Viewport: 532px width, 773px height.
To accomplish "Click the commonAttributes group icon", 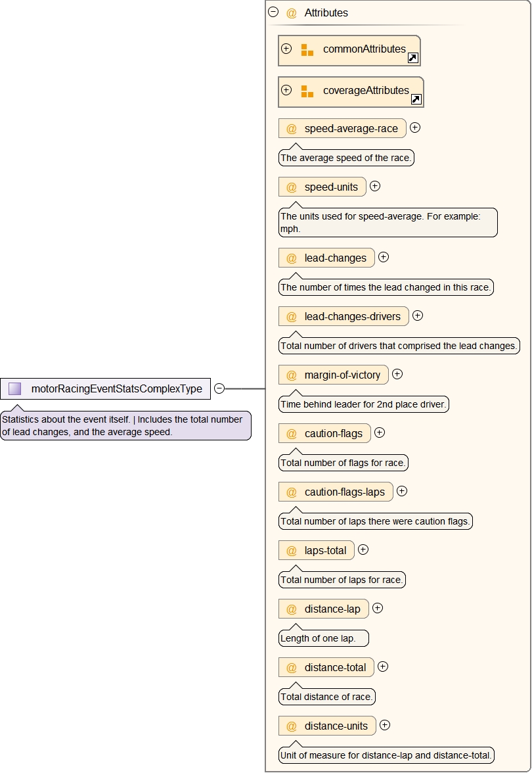I will (307, 50).
